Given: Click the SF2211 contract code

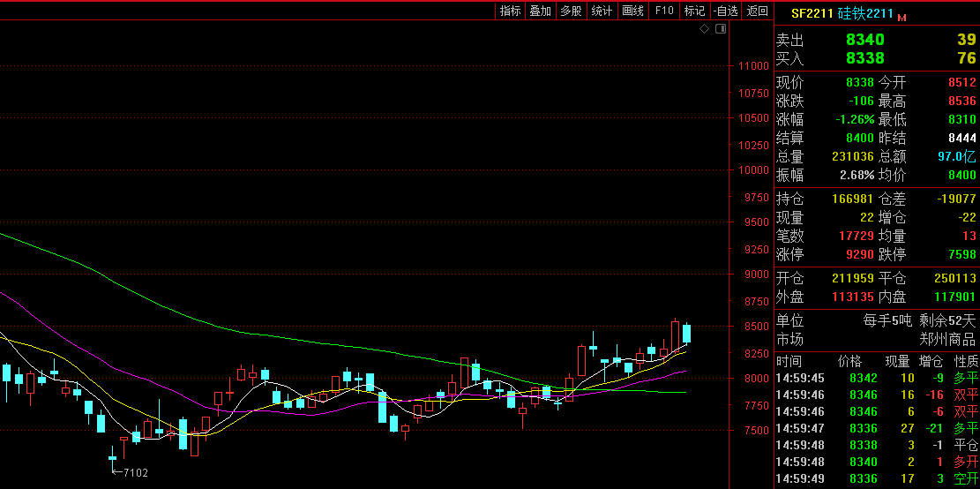Looking at the screenshot, I should 811,14.
